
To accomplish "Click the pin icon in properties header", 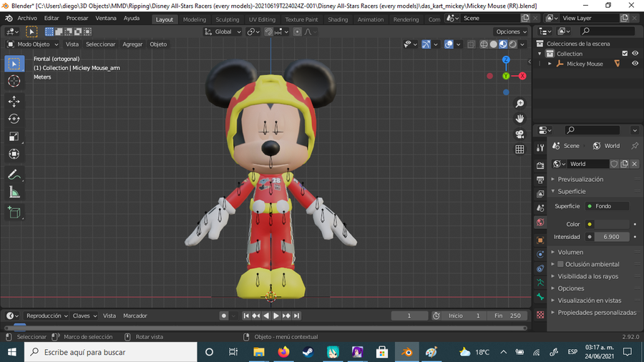I will coord(635,146).
